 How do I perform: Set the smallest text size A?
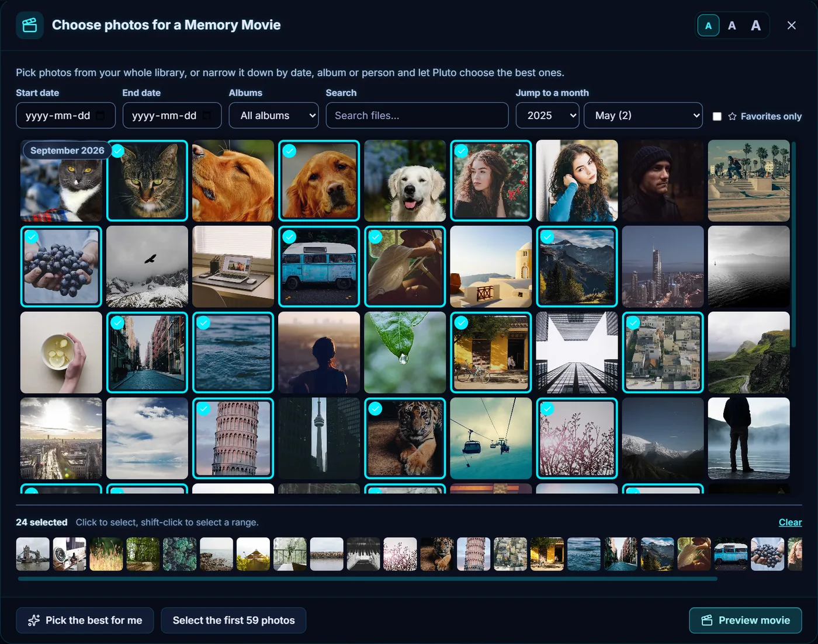coord(708,25)
